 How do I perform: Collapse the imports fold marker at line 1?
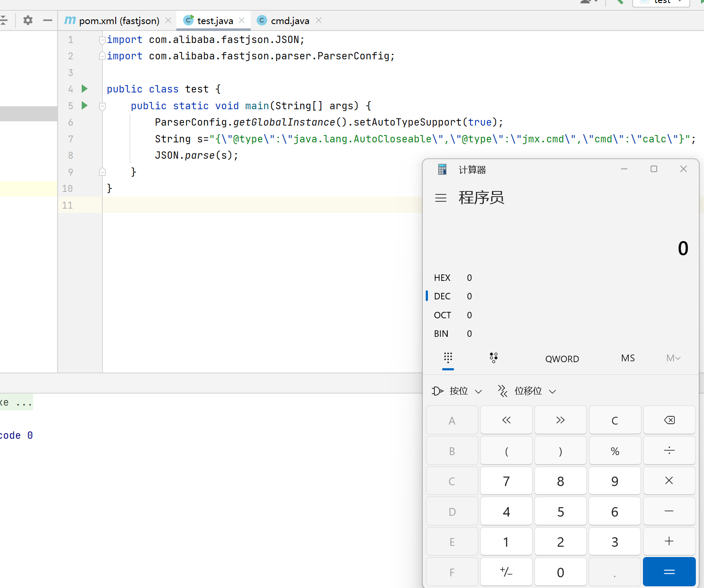coord(102,40)
